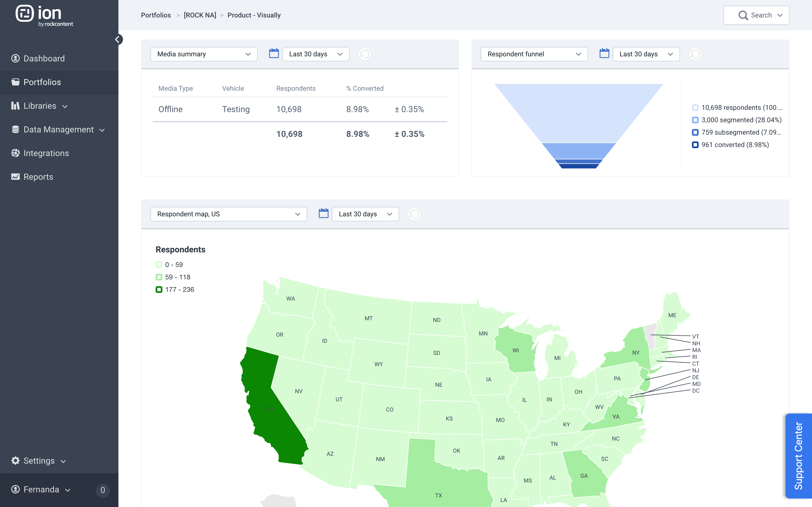Click the calendar icon for Respondent map
The width and height of the screenshot is (812, 507).
coord(323,214)
